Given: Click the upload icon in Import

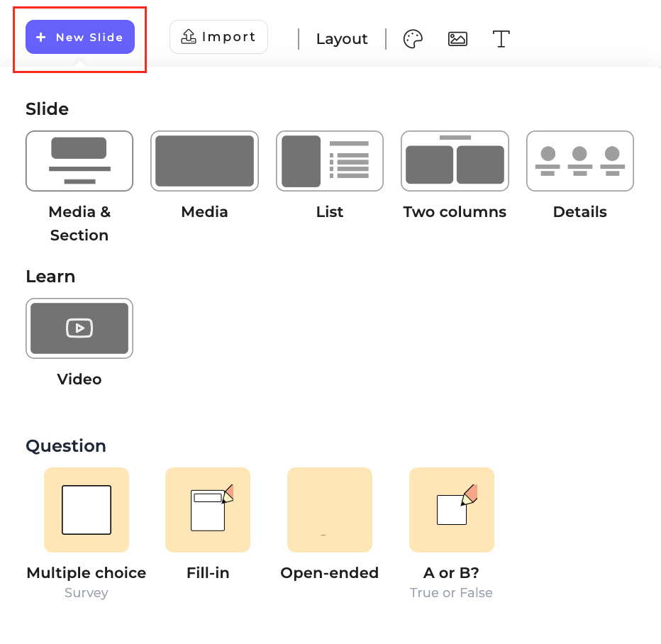Looking at the screenshot, I should point(189,36).
